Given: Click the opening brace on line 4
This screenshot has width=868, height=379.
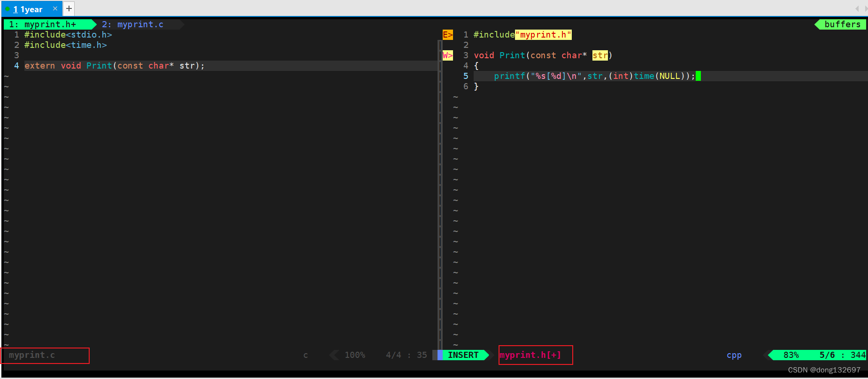Looking at the screenshot, I should [x=476, y=66].
